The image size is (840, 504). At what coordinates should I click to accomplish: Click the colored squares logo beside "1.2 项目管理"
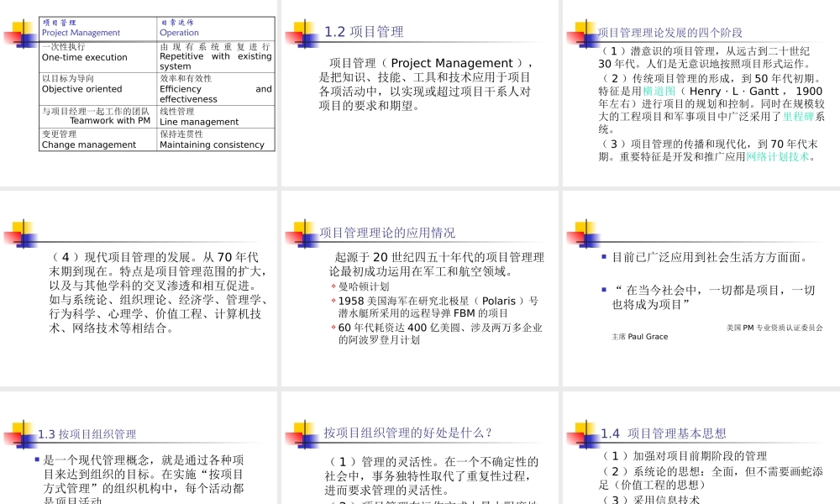coord(301,34)
